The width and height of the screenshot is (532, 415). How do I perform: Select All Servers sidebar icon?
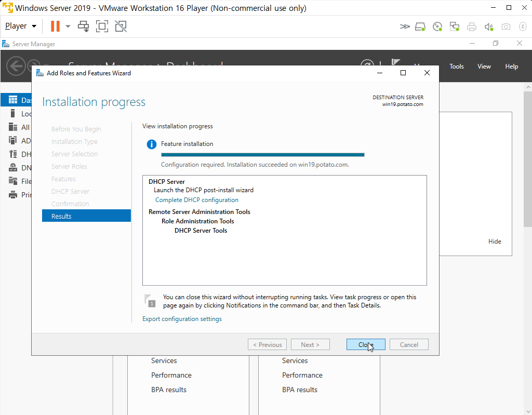[x=13, y=127]
